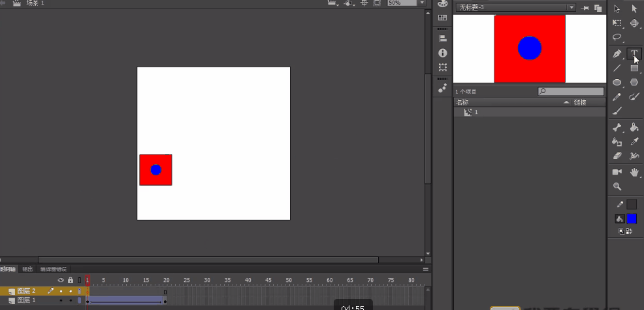The width and height of the screenshot is (644, 310).
Task: Select the Ink Bottle tool
Action: pyautogui.click(x=617, y=142)
